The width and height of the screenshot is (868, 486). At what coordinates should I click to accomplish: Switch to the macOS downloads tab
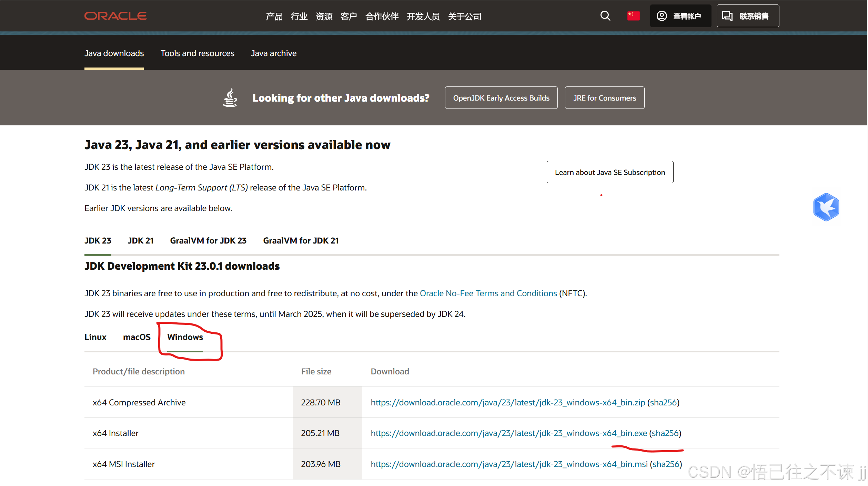click(x=137, y=337)
